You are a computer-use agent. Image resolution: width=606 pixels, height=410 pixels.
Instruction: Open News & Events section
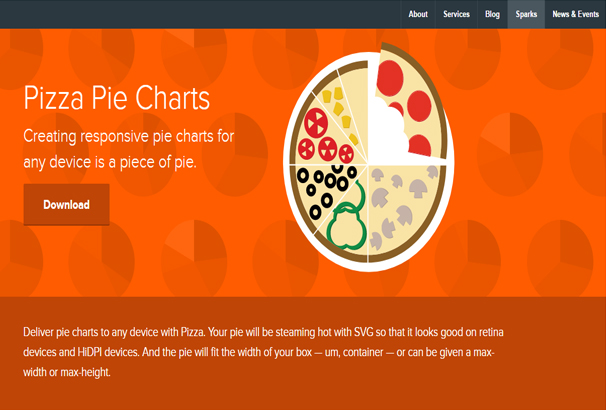click(x=575, y=14)
